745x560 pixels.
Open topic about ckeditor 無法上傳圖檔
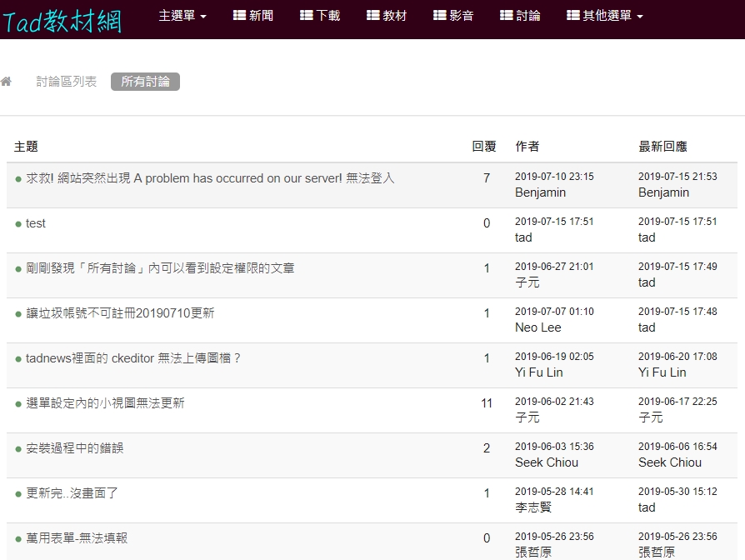click(x=133, y=358)
